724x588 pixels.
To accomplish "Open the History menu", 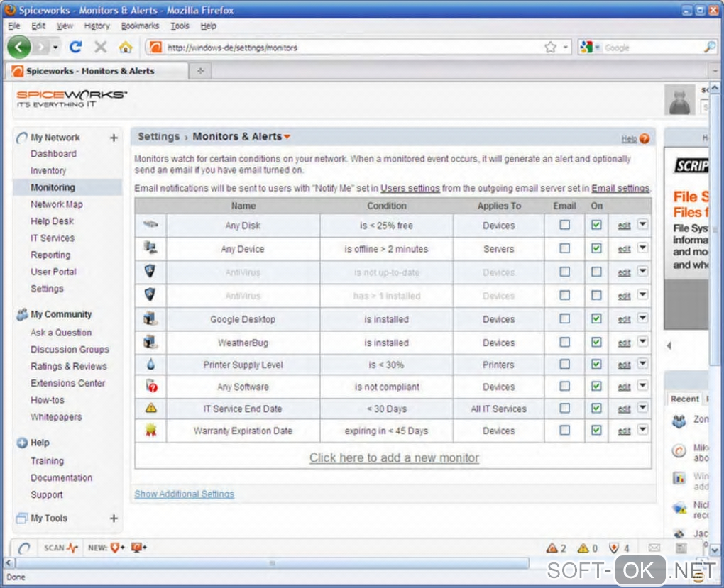I will pyautogui.click(x=97, y=26).
